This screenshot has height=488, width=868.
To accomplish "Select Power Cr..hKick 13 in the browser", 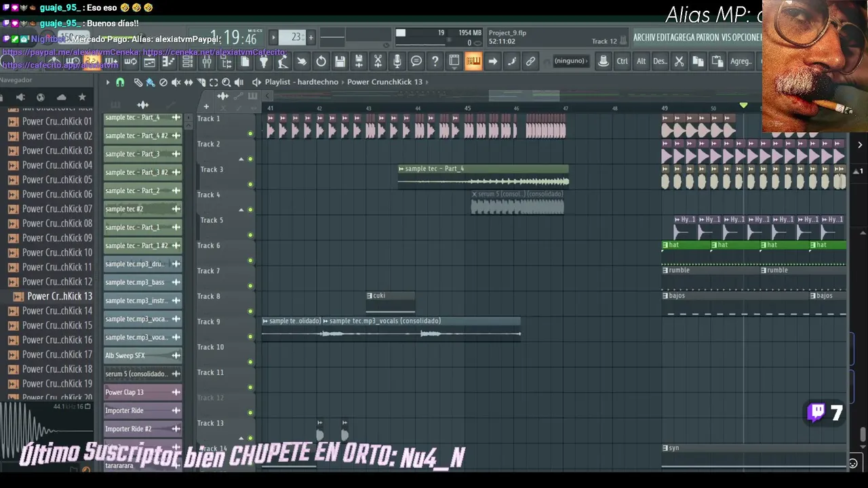I will (60, 296).
